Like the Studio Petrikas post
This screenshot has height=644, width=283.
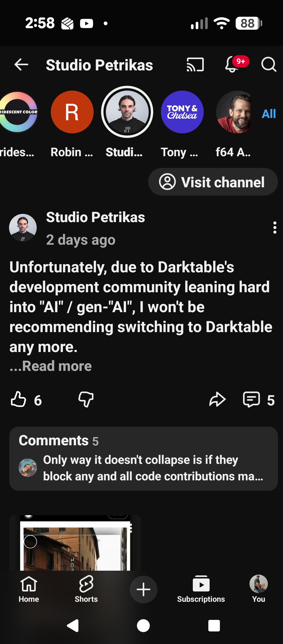click(x=19, y=399)
